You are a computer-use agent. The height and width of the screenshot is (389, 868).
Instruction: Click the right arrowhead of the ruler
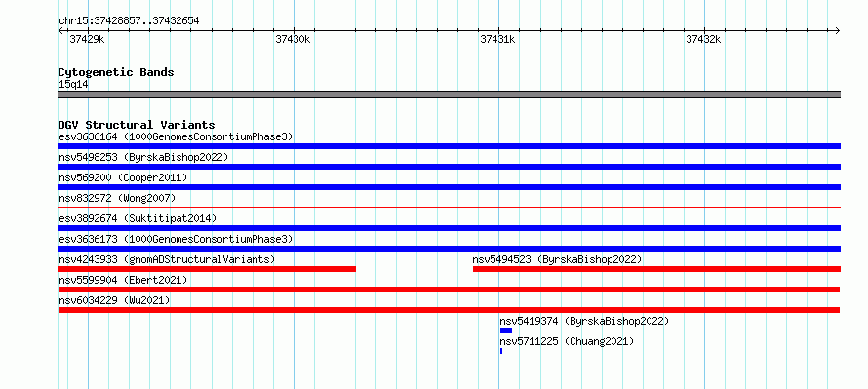tap(838, 31)
